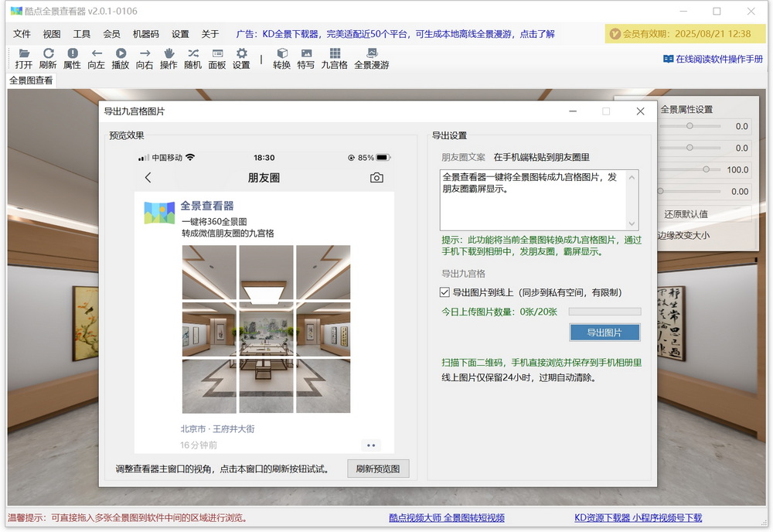Open the 设置 menu in menu bar

pos(180,34)
